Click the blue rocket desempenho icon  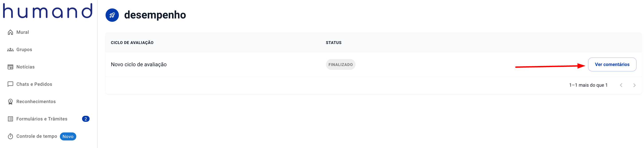click(x=112, y=15)
